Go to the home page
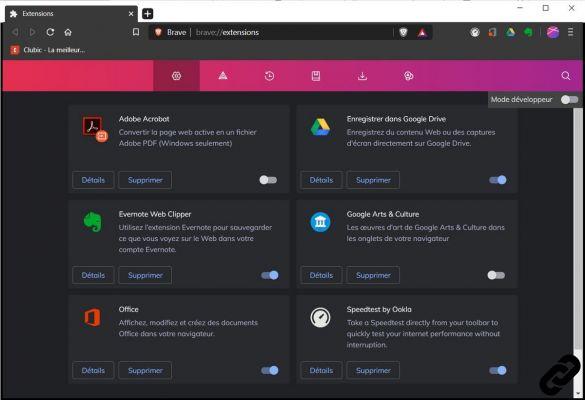This screenshot has height=400, width=585. pyautogui.click(x=68, y=32)
